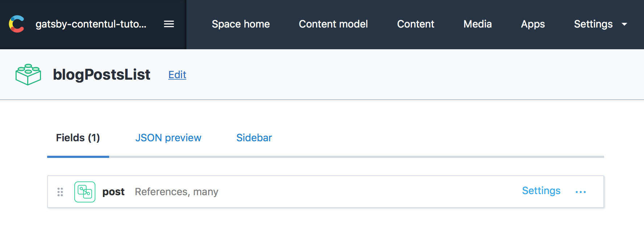This screenshot has height=226, width=644.
Task: Click the Edit link beside blogPostsList
Action: pos(177,75)
